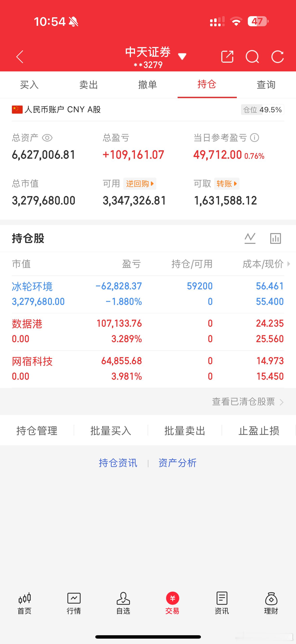The height and width of the screenshot is (644, 296).
Task: Tap withdrawable amount 1,631,588.12
Action: click(x=225, y=201)
